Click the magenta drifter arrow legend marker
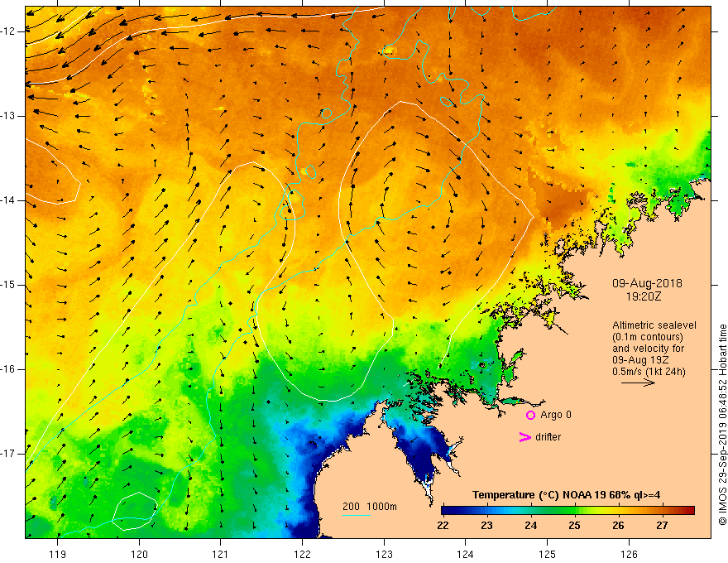Screen dimensions: 728x563 (524, 437)
